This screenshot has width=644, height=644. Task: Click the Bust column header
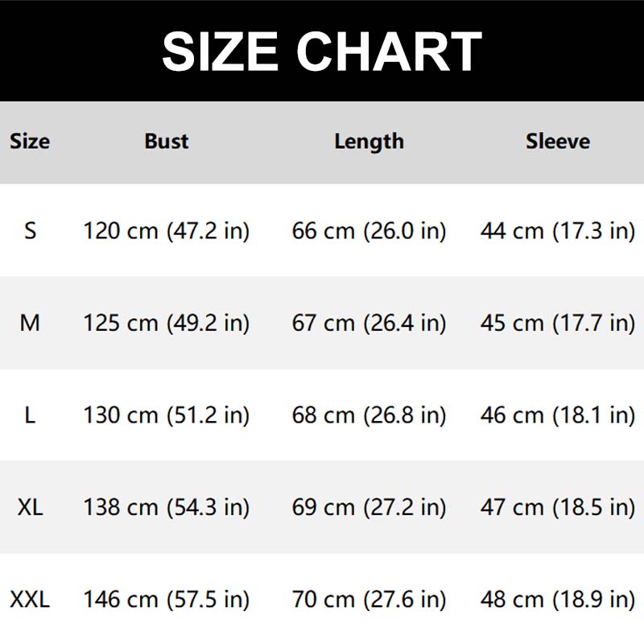point(167,142)
